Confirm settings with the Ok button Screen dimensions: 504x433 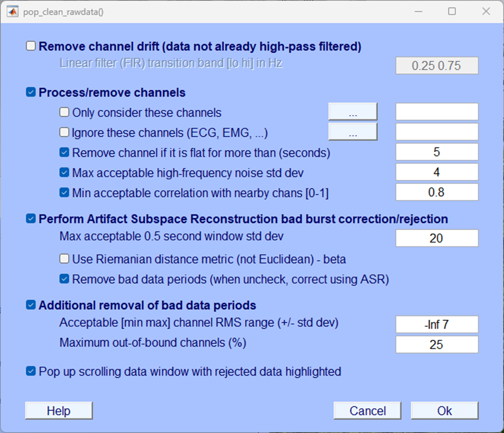point(445,410)
